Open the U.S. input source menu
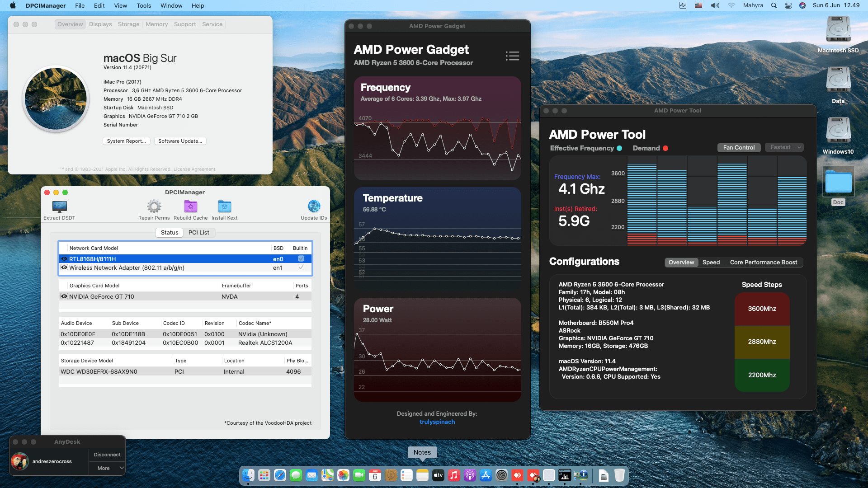The height and width of the screenshot is (488, 868). 698,5
